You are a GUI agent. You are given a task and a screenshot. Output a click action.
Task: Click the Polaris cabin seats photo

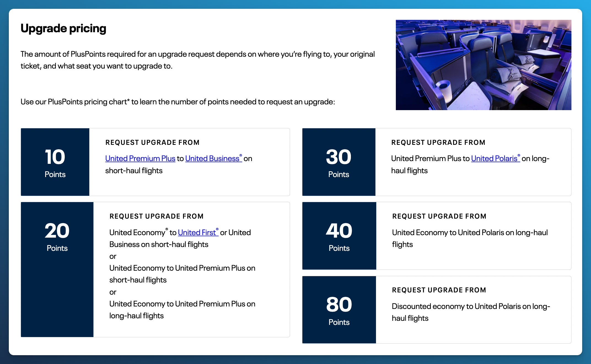coord(483,65)
